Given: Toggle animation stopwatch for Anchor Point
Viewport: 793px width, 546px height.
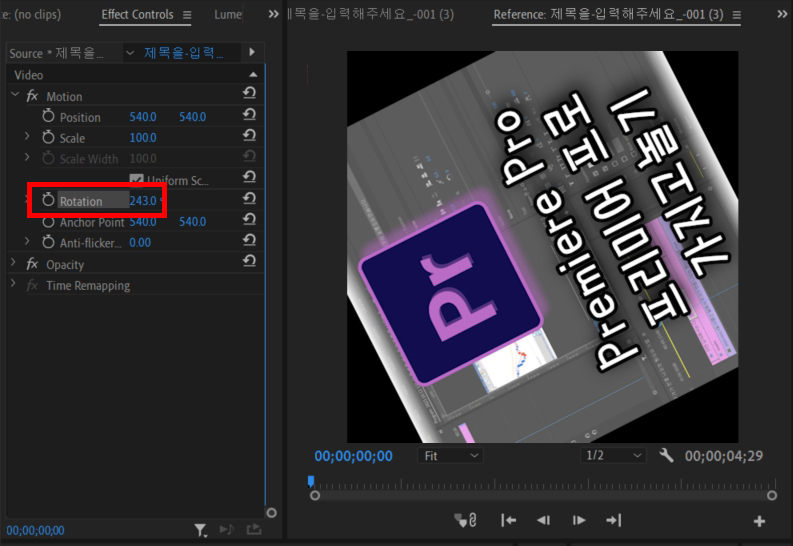Looking at the screenshot, I should [x=48, y=221].
